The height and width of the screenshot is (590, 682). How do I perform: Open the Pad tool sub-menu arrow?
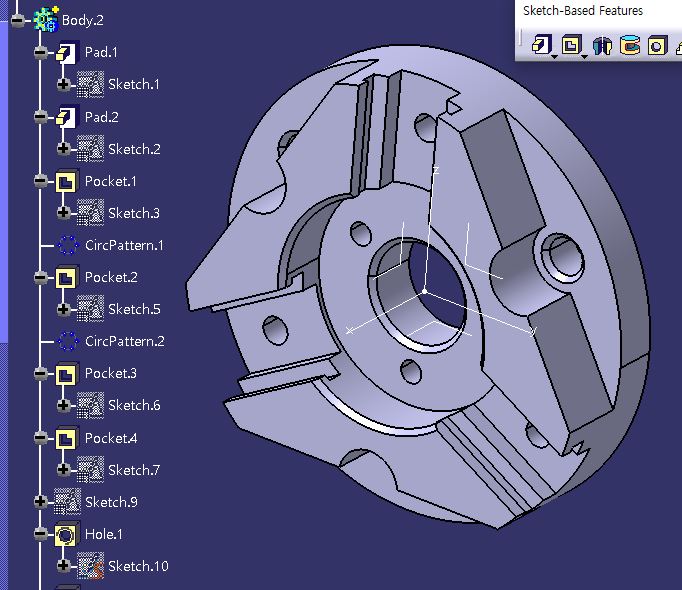pyautogui.click(x=555, y=57)
